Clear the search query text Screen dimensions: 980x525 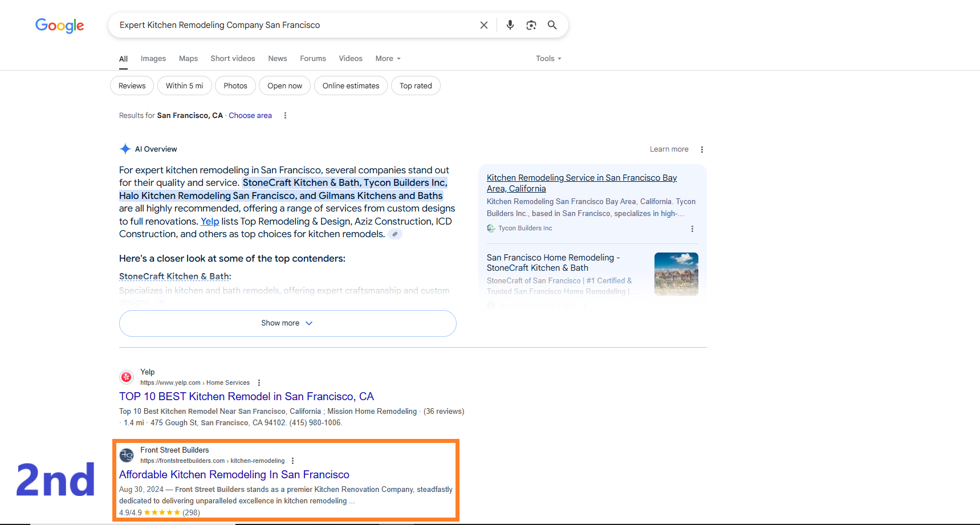484,25
